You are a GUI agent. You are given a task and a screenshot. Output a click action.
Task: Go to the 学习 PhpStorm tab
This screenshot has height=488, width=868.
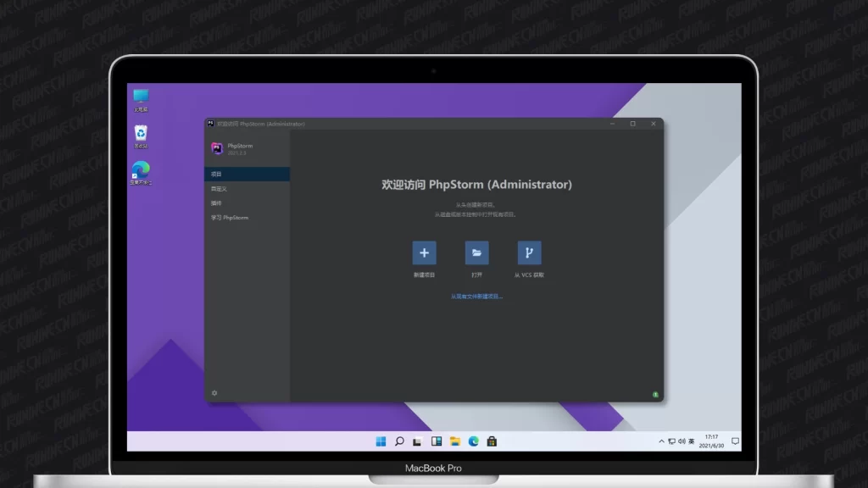click(x=247, y=218)
